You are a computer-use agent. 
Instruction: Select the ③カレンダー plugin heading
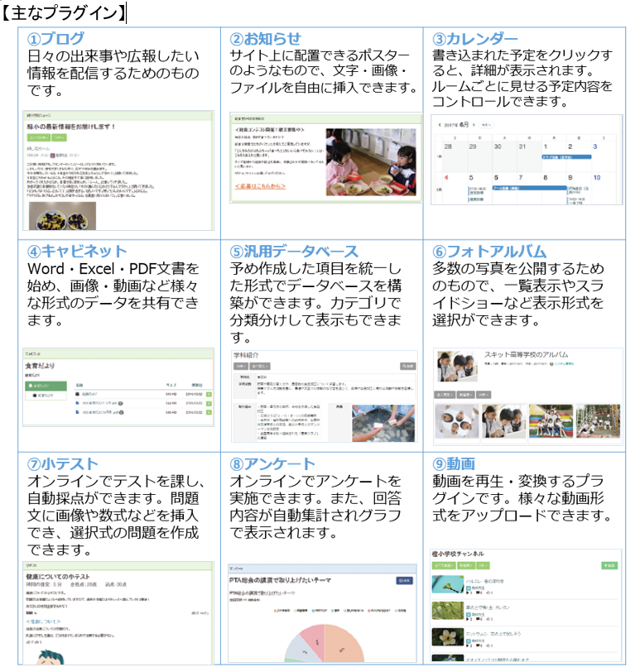click(x=475, y=39)
